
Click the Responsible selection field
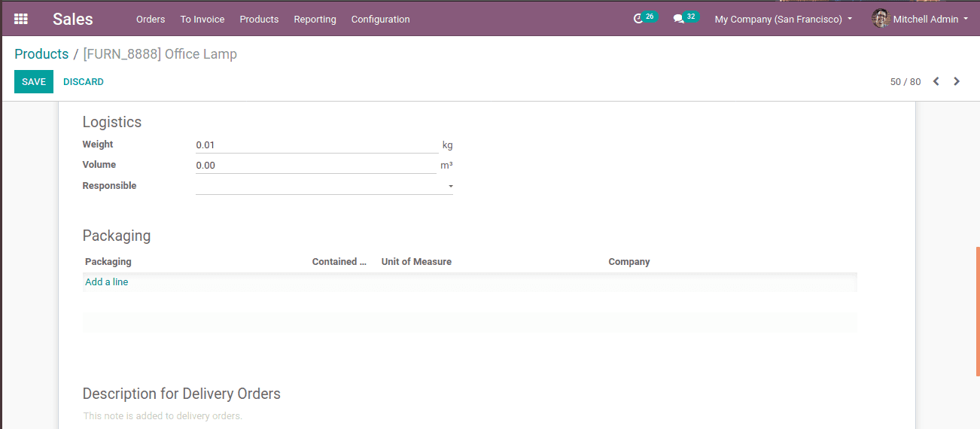point(324,186)
